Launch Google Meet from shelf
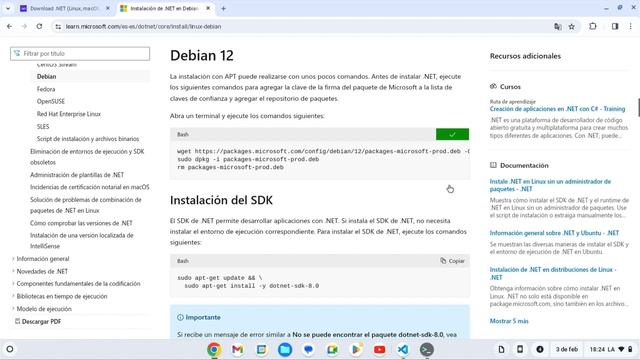 click(332, 349)
